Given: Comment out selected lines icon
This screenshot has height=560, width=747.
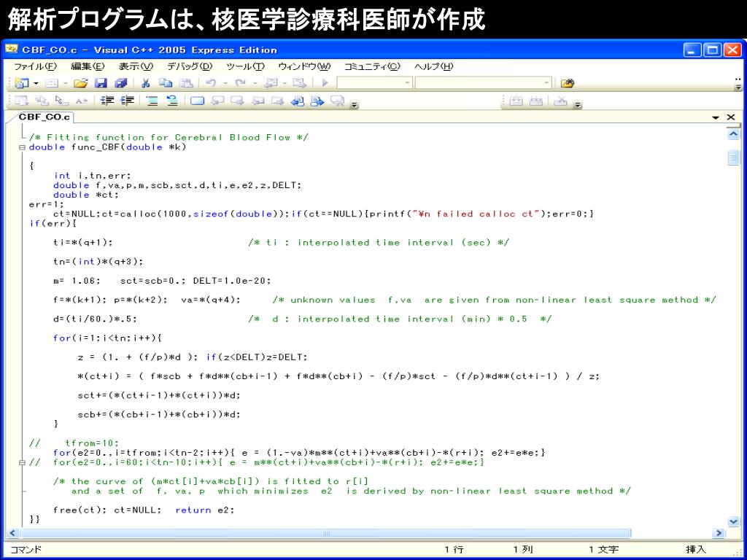Looking at the screenshot, I should click(152, 101).
